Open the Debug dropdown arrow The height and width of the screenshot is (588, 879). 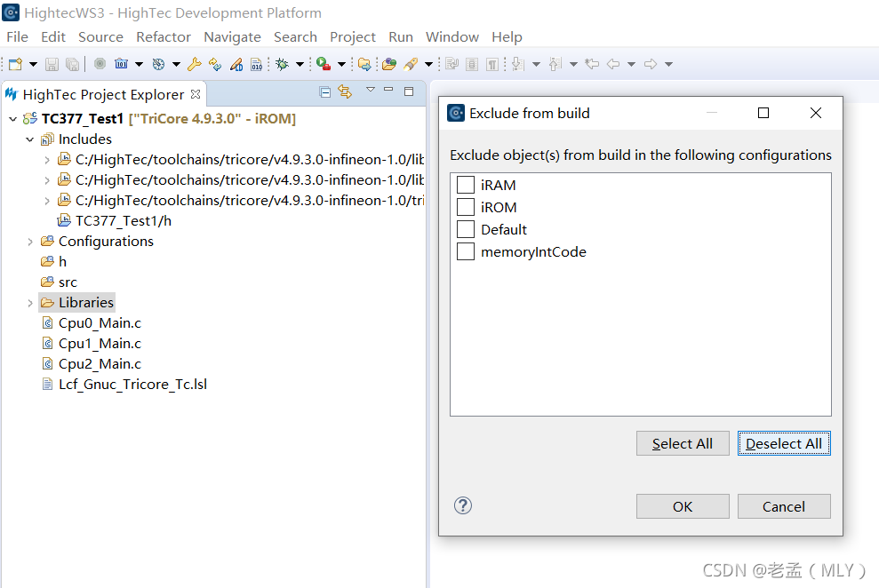tap(300, 64)
